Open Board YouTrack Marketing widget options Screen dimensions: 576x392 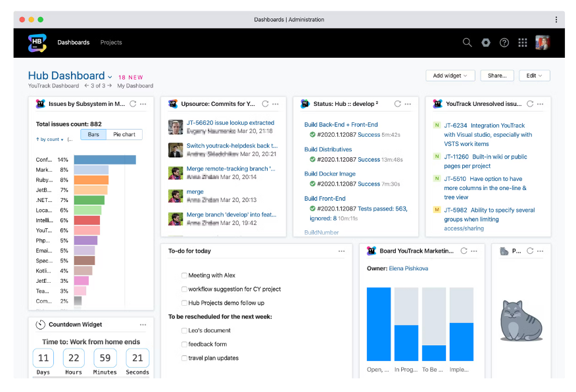474,251
